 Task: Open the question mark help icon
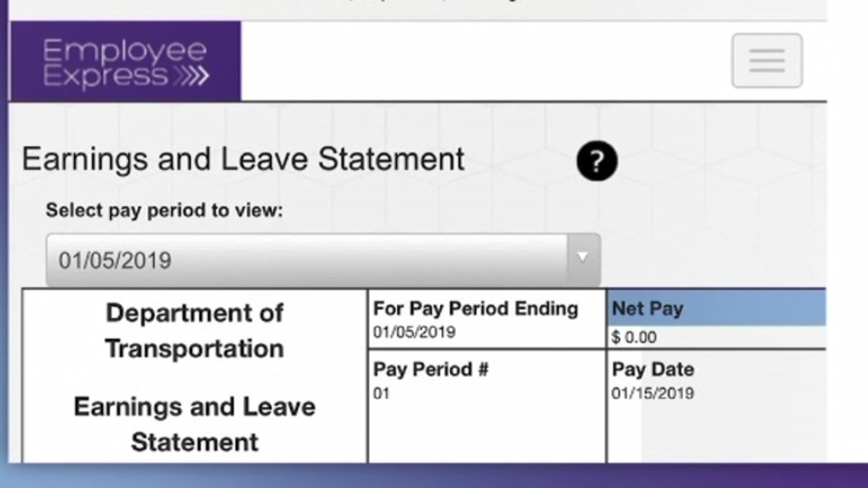pos(596,161)
